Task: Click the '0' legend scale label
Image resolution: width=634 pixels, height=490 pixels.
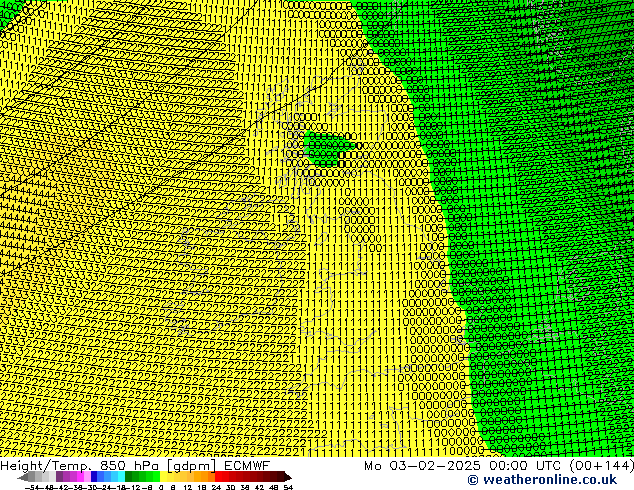Action: [161, 488]
